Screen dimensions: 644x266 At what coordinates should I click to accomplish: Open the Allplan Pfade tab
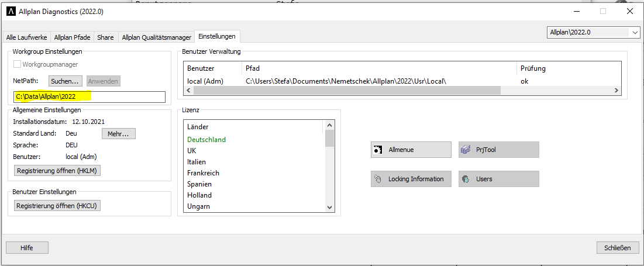72,37
